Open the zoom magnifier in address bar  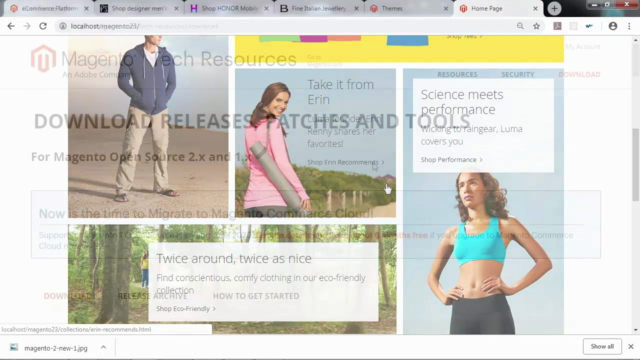click(520, 26)
